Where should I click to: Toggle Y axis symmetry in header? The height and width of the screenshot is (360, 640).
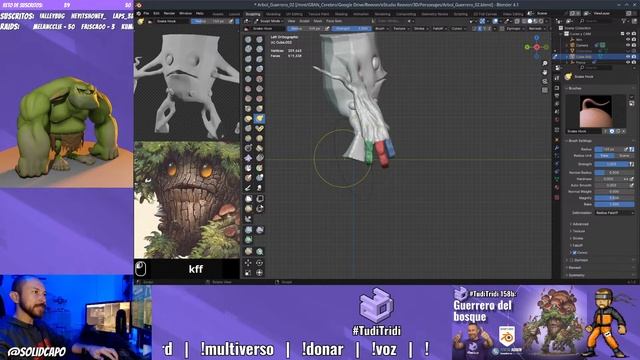[x=484, y=29]
